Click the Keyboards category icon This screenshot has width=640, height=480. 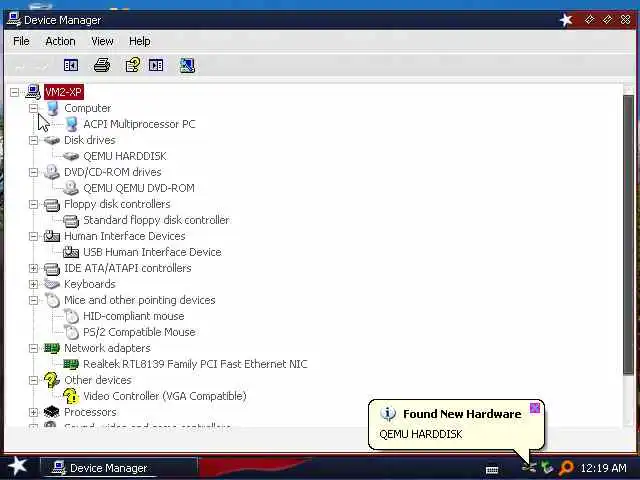(52, 284)
